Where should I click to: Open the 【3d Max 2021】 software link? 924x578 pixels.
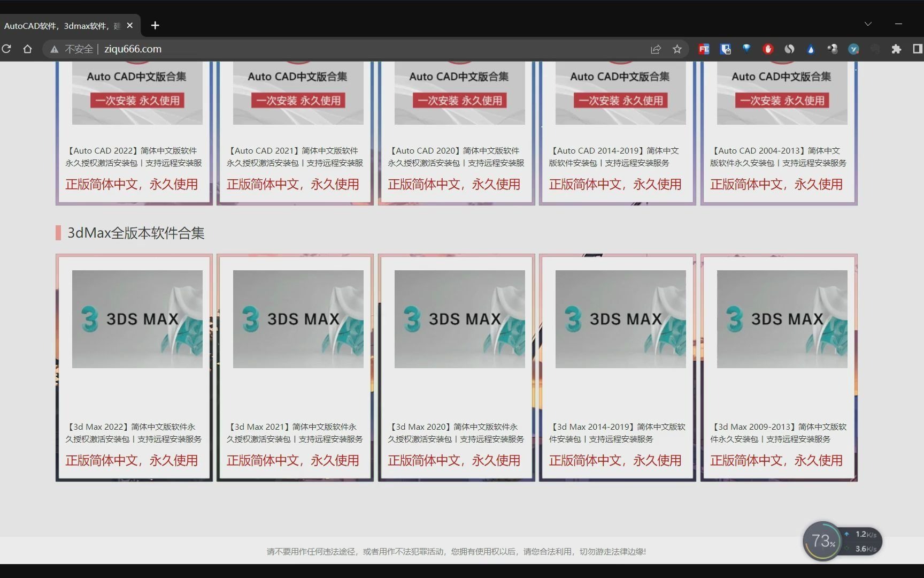(295, 432)
